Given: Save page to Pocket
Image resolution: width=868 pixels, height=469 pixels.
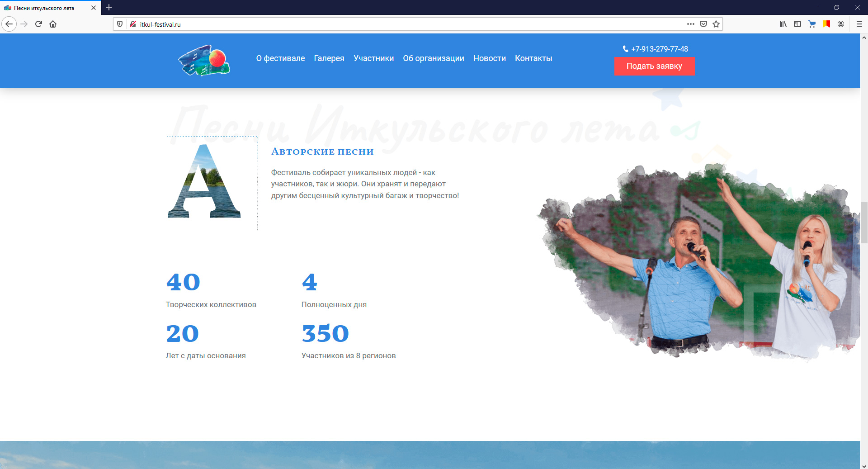Looking at the screenshot, I should click(703, 24).
